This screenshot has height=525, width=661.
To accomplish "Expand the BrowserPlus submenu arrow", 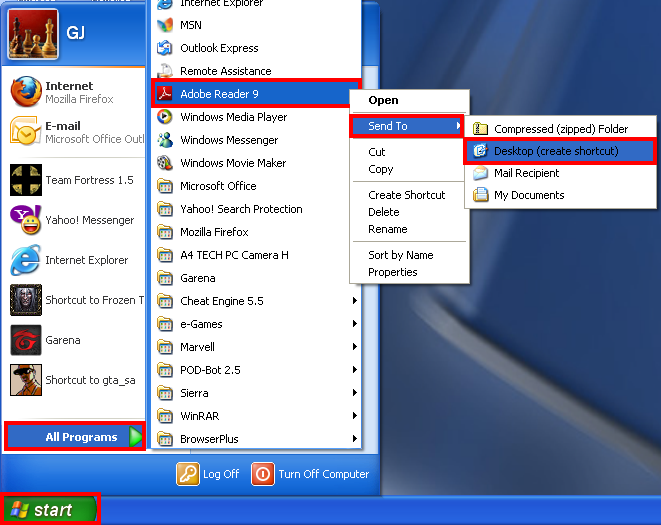I will click(355, 439).
